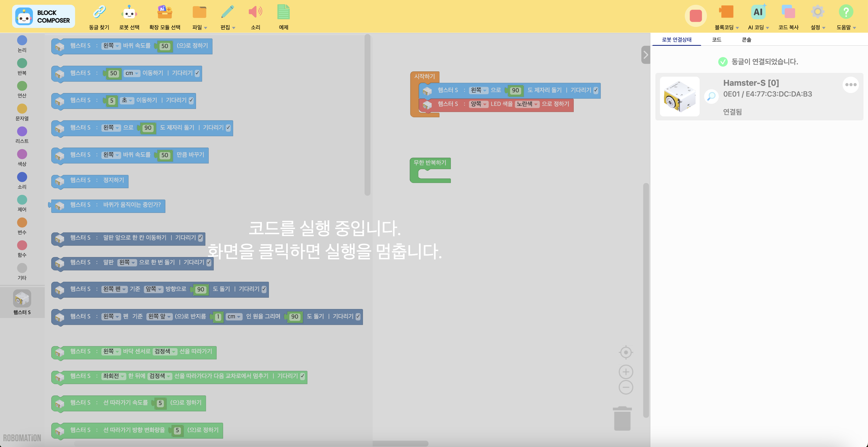Click the workspace trash can icon
868x447 pixels.
[x=622, y=418]
